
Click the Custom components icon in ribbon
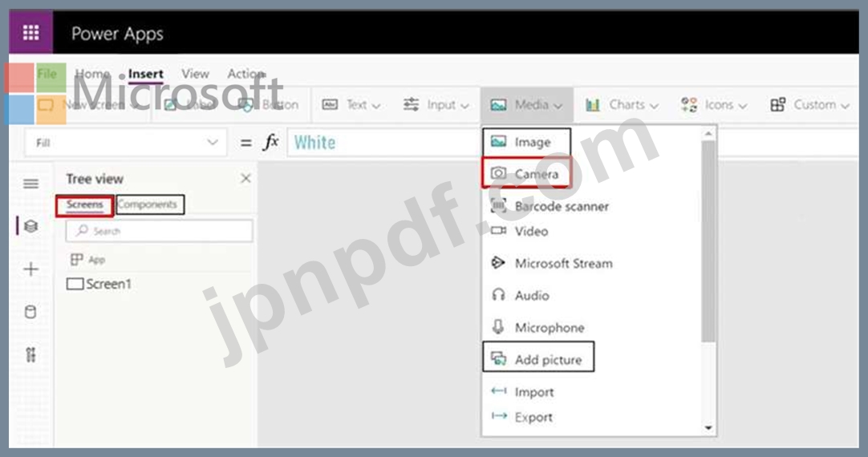778,104
